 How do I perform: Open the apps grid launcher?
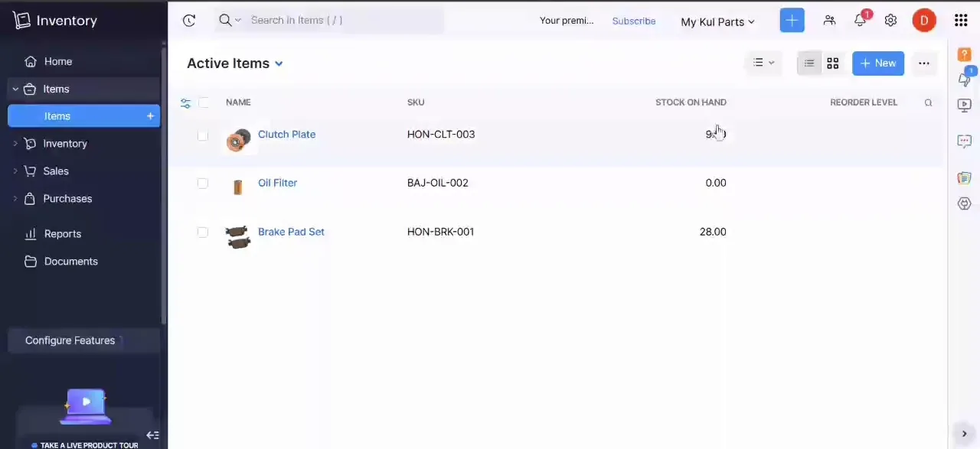point(961,21)
